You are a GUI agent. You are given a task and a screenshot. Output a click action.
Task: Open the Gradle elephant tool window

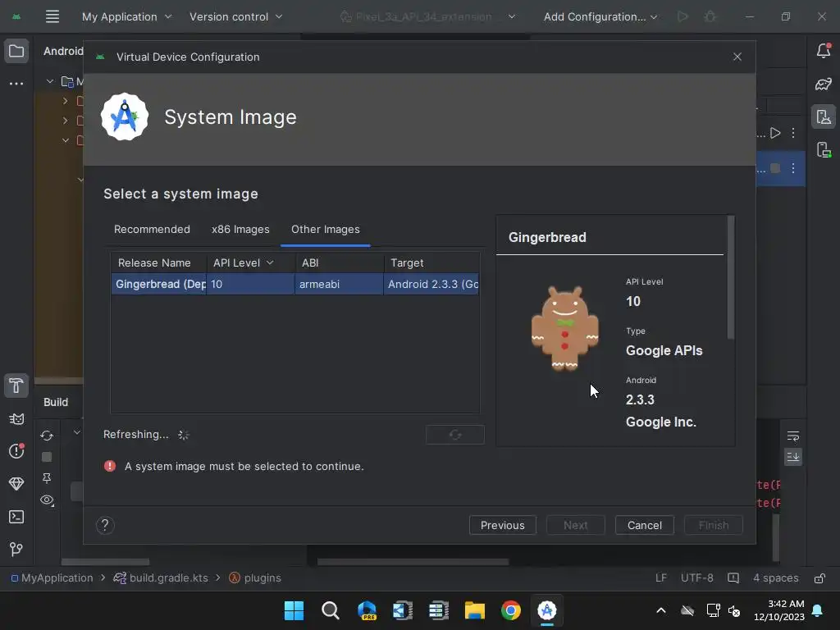(x=824, y=84)
